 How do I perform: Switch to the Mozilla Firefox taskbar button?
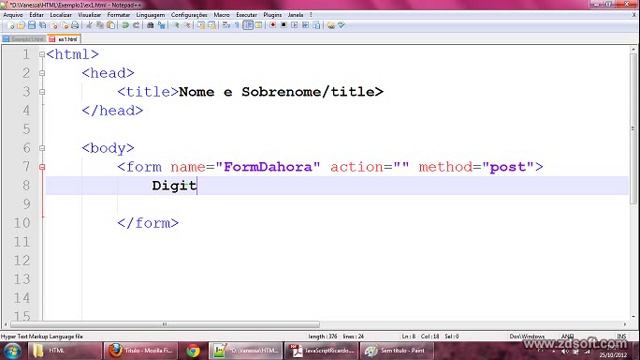(141, 351)
